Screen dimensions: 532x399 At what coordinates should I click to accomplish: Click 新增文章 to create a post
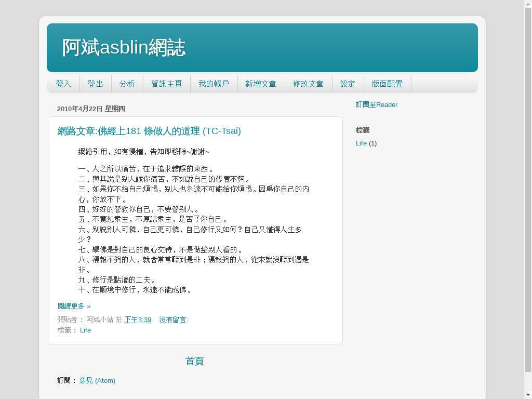click(261, 84)
